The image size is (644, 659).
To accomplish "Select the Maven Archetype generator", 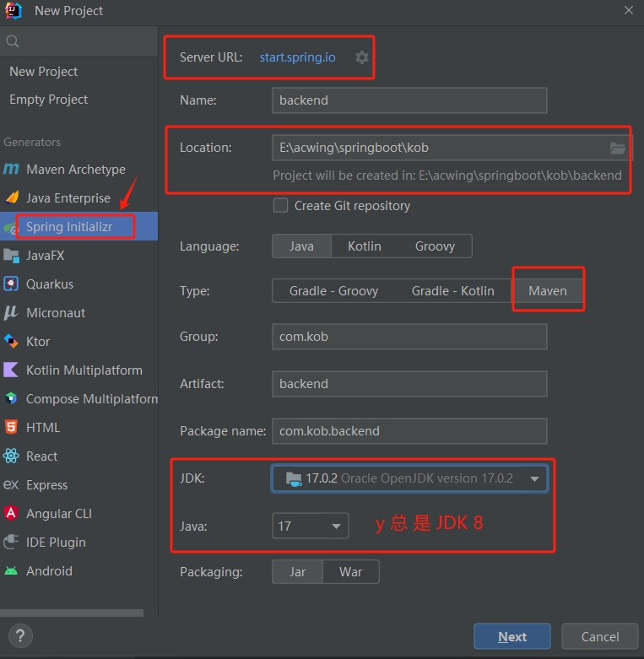I will tap(75, 170).
